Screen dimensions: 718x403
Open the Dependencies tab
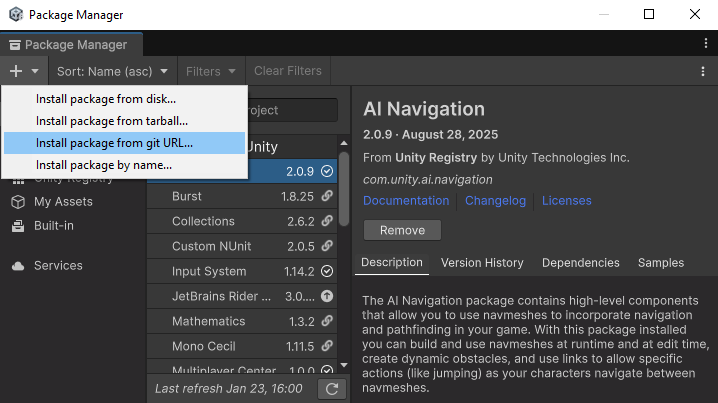pyautogui.click(x=580, y=263)
